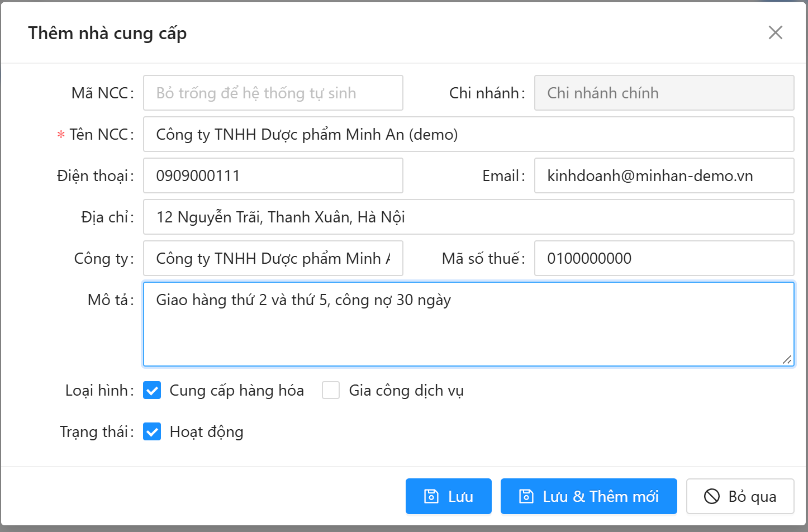808x532 pixels.
Task: Click the Điện thoại field with 0909000111
Action: pyautogui.click(x=273, y=175)
